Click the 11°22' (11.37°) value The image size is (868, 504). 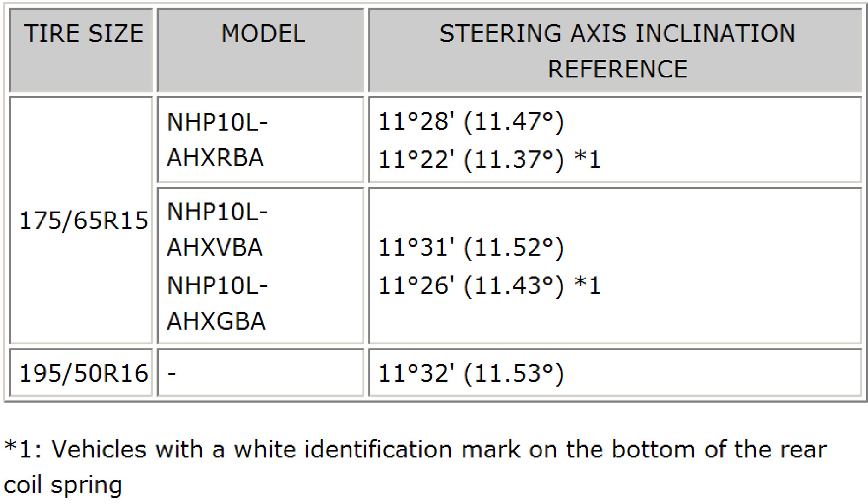pos(471,159)
